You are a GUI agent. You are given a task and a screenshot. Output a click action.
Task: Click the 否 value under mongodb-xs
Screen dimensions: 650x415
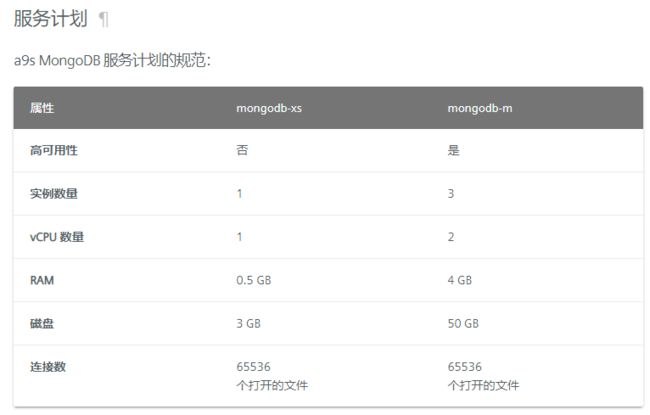(242, 150)
